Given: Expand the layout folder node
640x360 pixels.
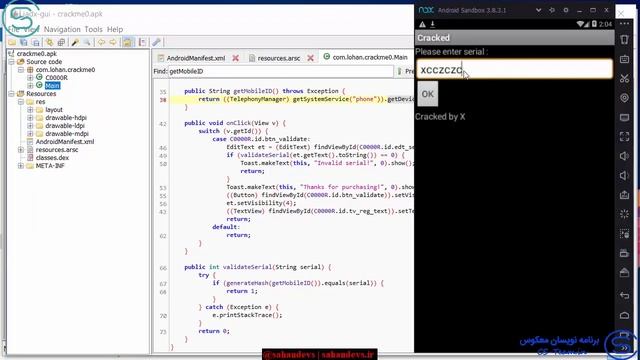Looking at the screenshot, I should coord(30,110).
